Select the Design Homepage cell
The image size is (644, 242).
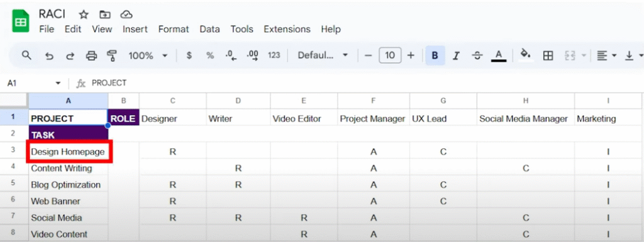[69, 151]
